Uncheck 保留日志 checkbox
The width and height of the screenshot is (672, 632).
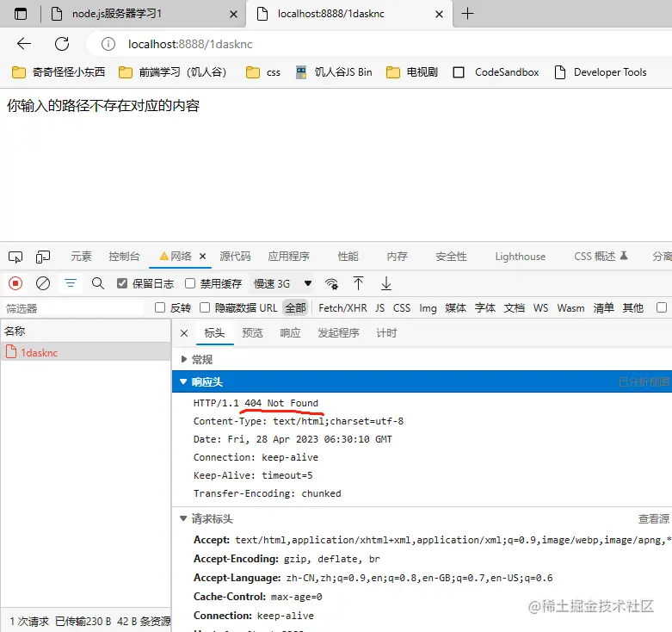[122, 283]
